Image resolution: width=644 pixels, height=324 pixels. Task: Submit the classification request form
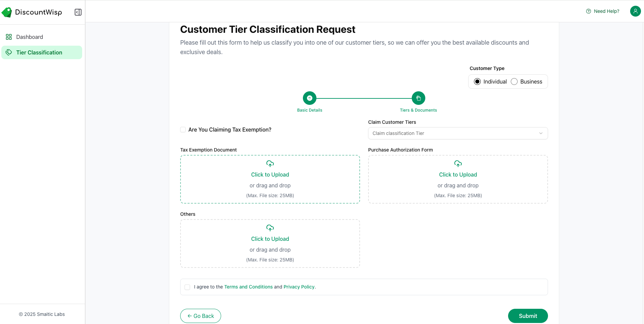(528, 316)
